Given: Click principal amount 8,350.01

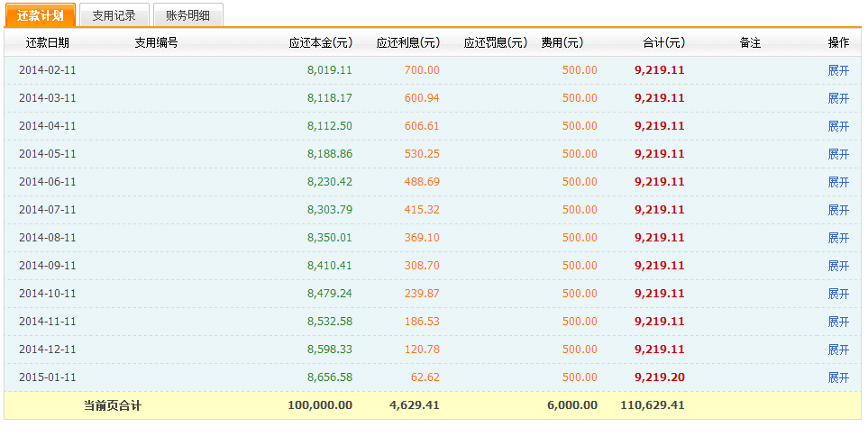Looking at the screenshot, I should click(x=329, y=238).
